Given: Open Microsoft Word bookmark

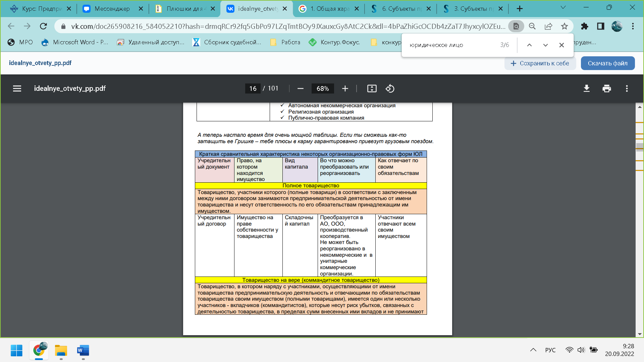Looking at the screenshot, I should tap(74, 42).
